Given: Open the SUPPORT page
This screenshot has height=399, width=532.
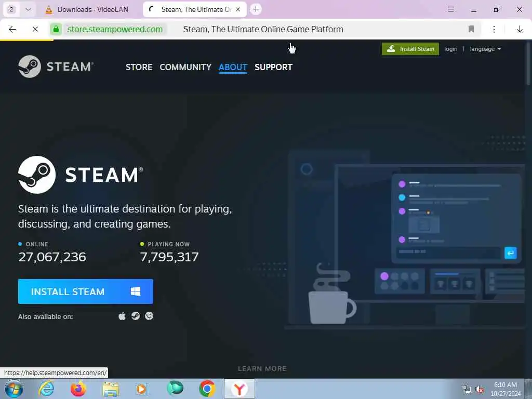Looking at the screenshot, I should (x=273, y=67).
